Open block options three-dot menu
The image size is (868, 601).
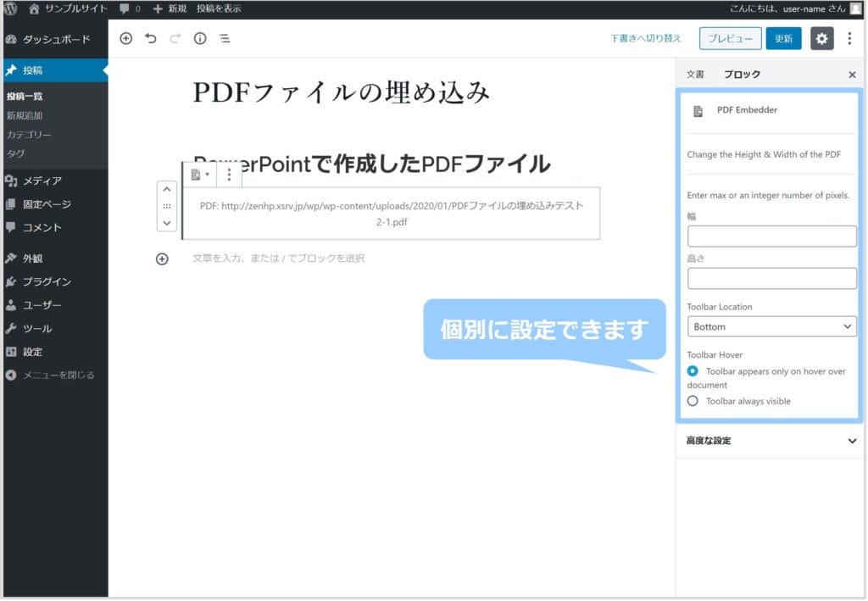(x=229, y=175)
